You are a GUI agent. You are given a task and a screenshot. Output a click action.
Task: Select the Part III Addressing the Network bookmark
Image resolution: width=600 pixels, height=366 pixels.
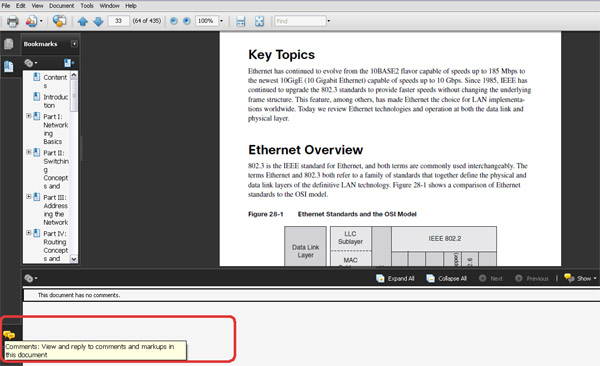55,210
